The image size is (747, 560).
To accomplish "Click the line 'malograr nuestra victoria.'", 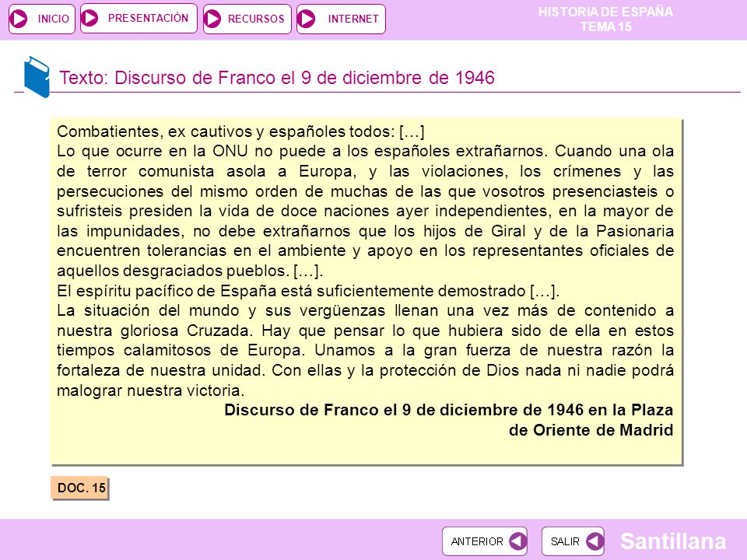I will (x=150, y=390).
